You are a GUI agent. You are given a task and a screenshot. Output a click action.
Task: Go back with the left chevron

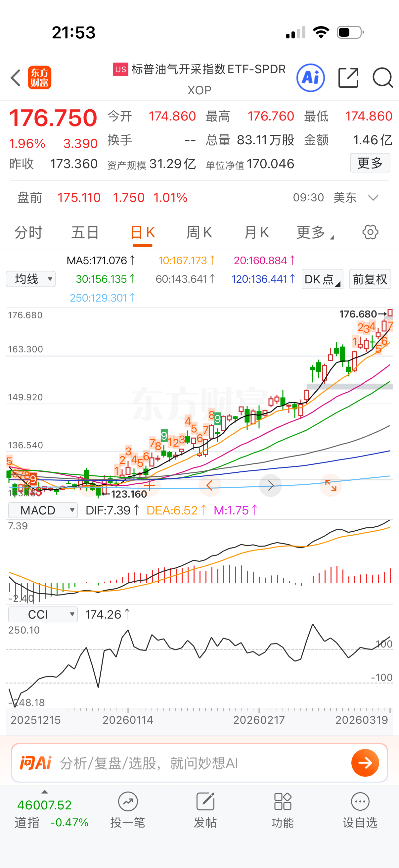pos(16,78)
